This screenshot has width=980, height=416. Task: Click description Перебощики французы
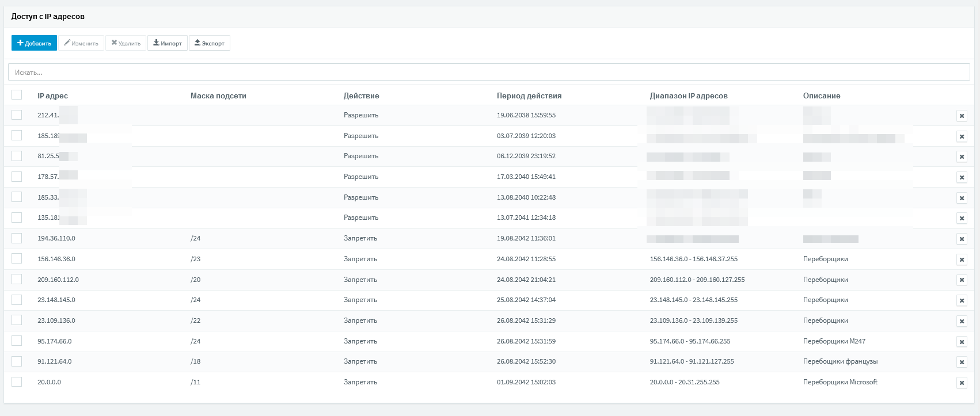click(x=840, y=361)
